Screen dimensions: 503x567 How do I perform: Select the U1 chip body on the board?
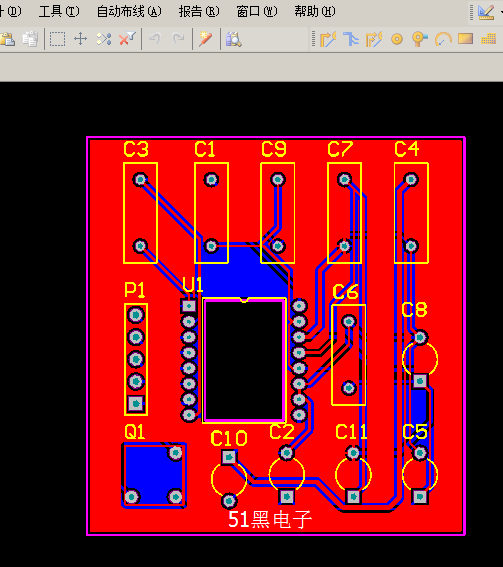click(x=244, y=360)
